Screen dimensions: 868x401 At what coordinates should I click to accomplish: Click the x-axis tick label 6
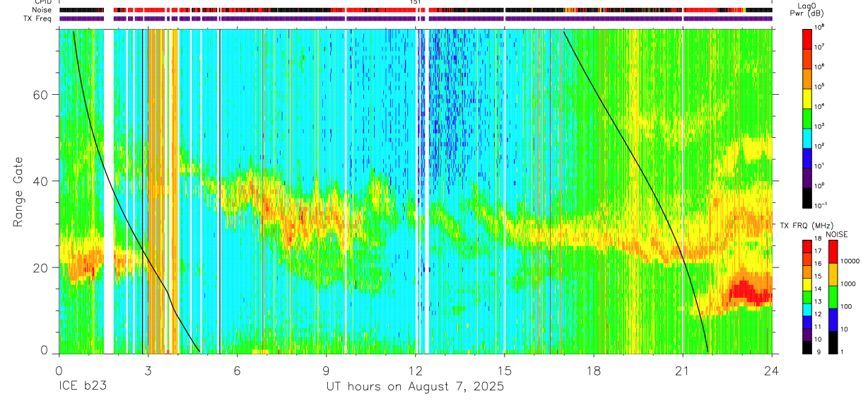237,370
